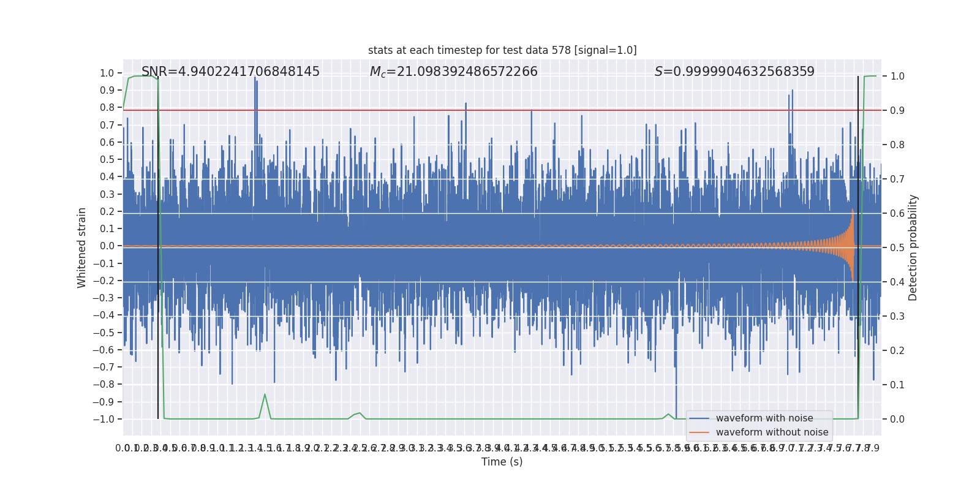Image resolution: width=980 pixels, height=490 pixels.
Task: Click Whitened strain tick label −0.1
Action: 104,263
